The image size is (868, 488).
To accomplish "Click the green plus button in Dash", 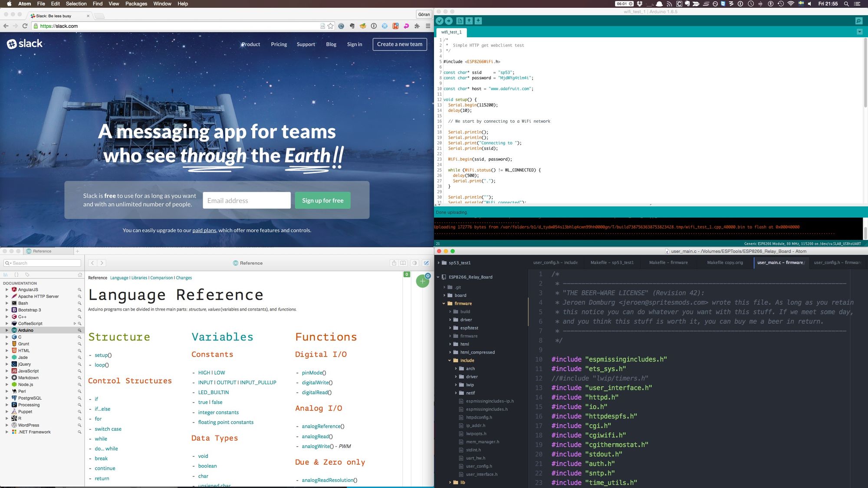I will pyautogui.click(x=422, y=281).
